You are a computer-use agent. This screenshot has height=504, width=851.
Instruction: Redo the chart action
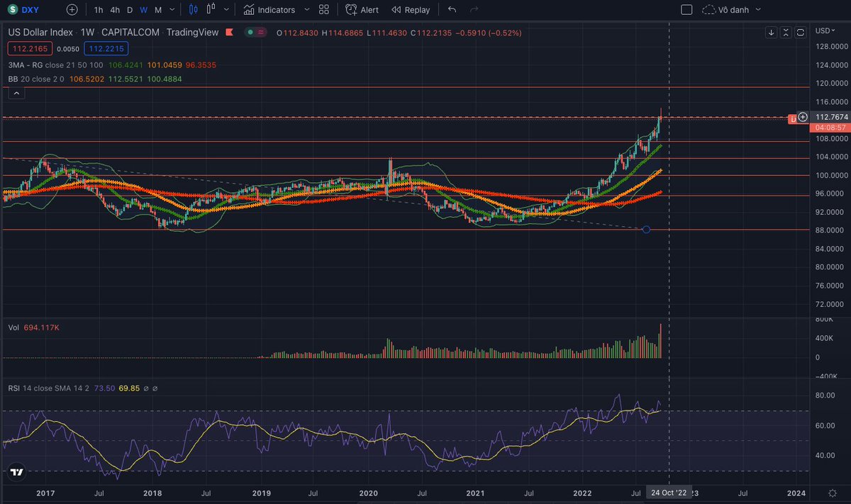pyautogui.click(x=474, y=10)
